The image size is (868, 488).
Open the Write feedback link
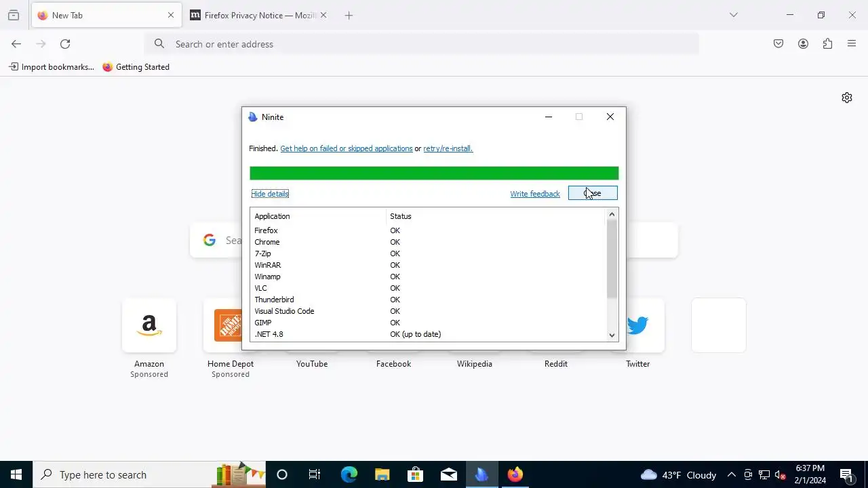click(535, 194)
